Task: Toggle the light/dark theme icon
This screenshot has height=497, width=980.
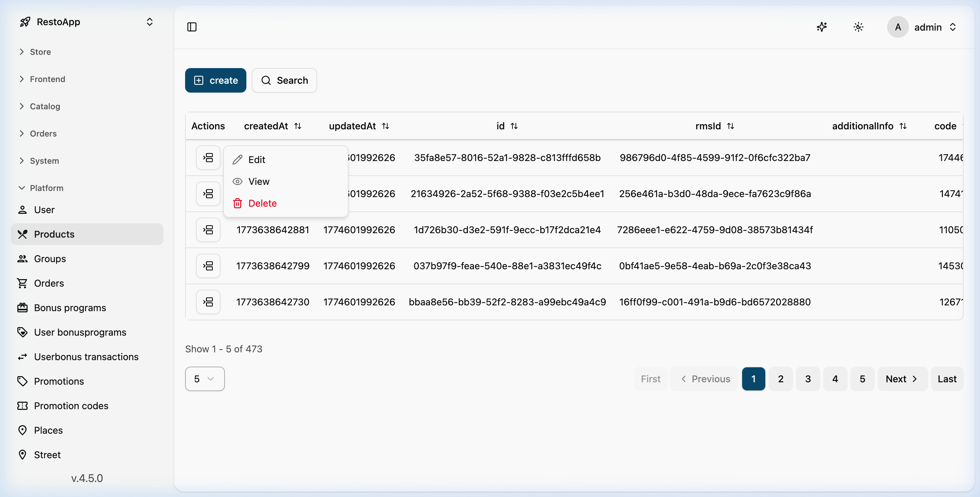Action: point(858,27)
